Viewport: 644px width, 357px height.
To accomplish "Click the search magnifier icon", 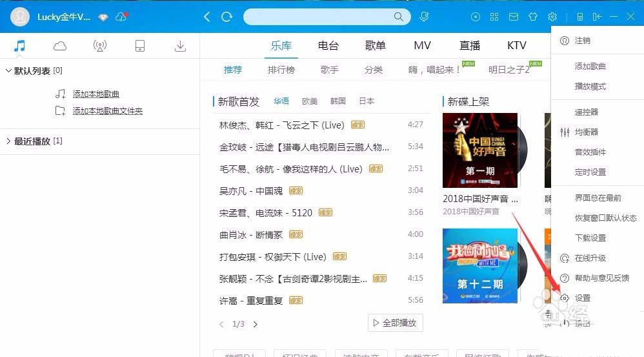I will [398, 17].
